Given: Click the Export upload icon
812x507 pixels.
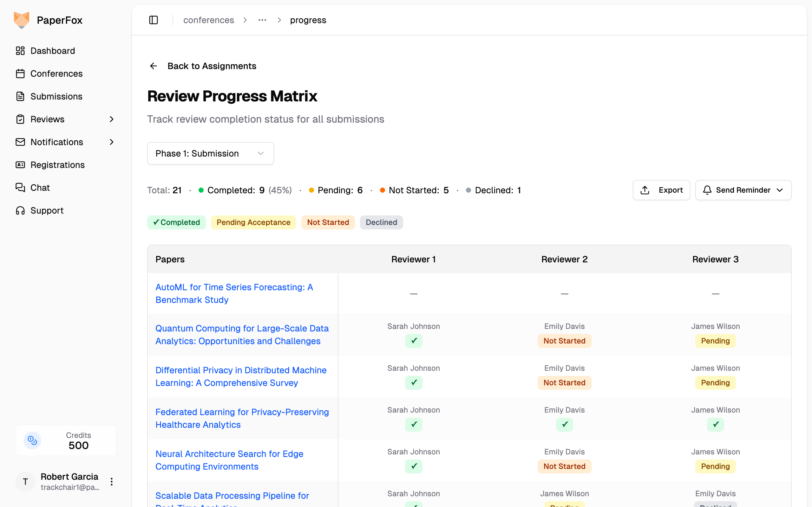Looking at the screenshot, I should pos(645,190).
